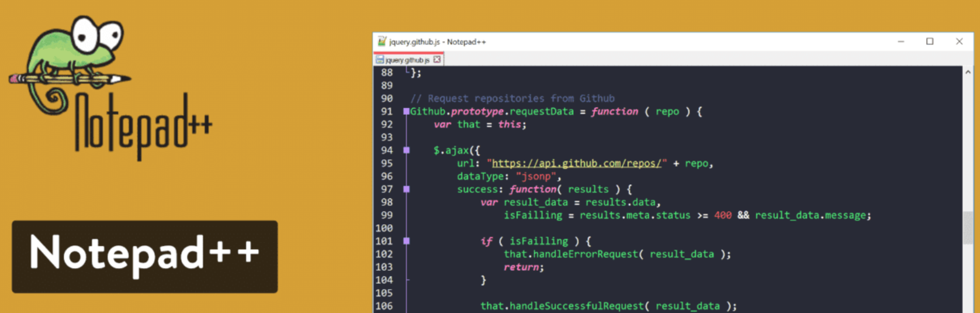Collapse the if block fold on line 101
The height and width of the screenshot is (313, 980).
pos(406,241)
